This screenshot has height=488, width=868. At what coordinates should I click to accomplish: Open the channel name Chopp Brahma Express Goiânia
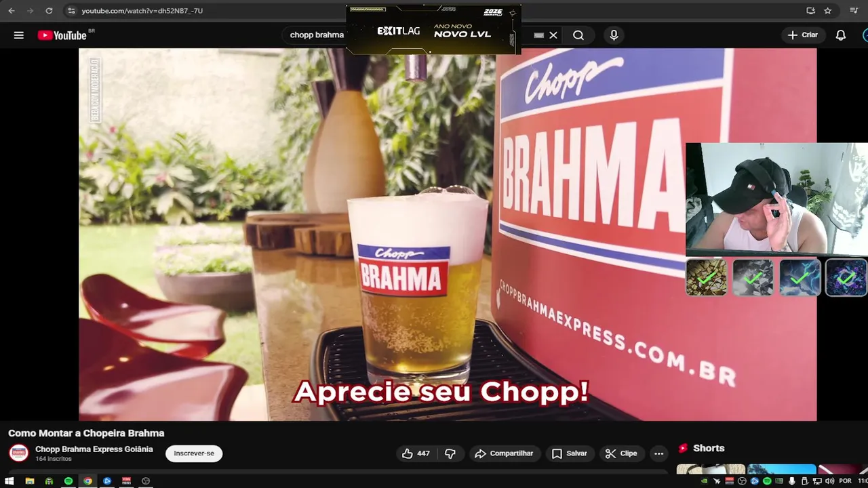click(x=94, y=449)
